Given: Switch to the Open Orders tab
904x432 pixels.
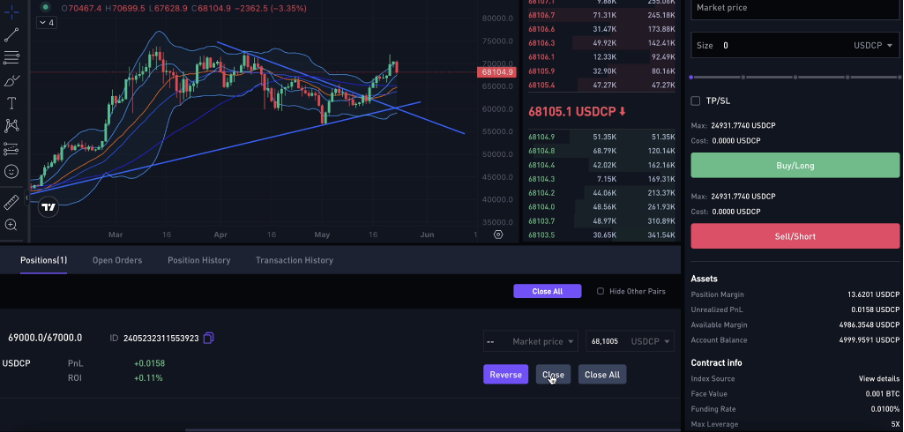Looking at the screenshot, I should tap(117, 260).
